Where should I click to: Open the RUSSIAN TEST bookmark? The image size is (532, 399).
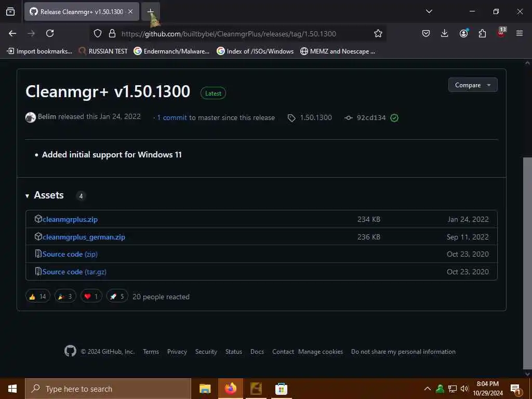point(103,51)
